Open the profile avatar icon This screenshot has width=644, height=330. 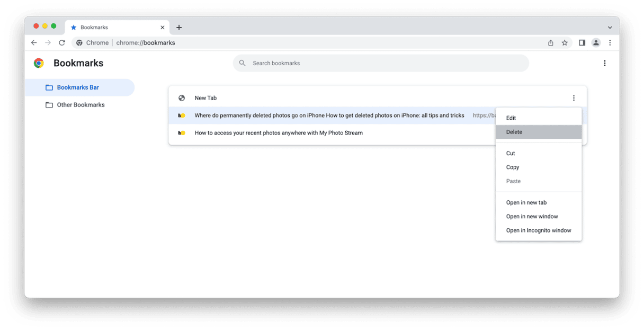coord(596,43)
